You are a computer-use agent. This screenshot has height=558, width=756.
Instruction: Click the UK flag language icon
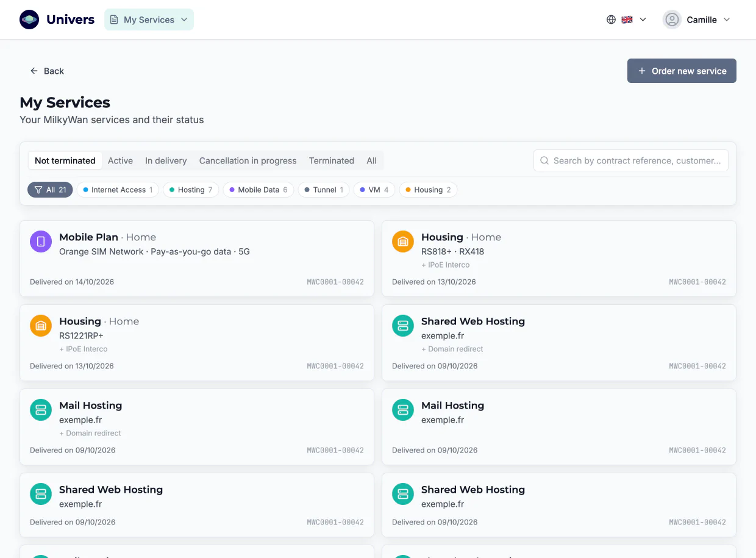627,20
